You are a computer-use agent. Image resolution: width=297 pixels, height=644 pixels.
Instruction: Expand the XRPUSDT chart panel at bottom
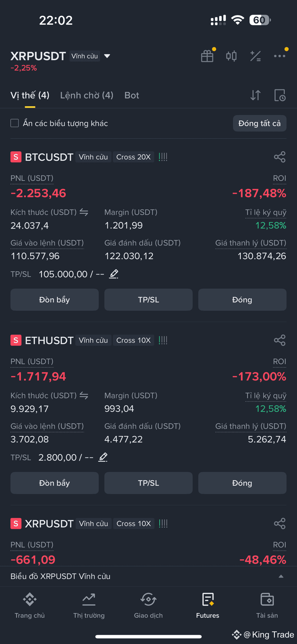pos(281,576)
